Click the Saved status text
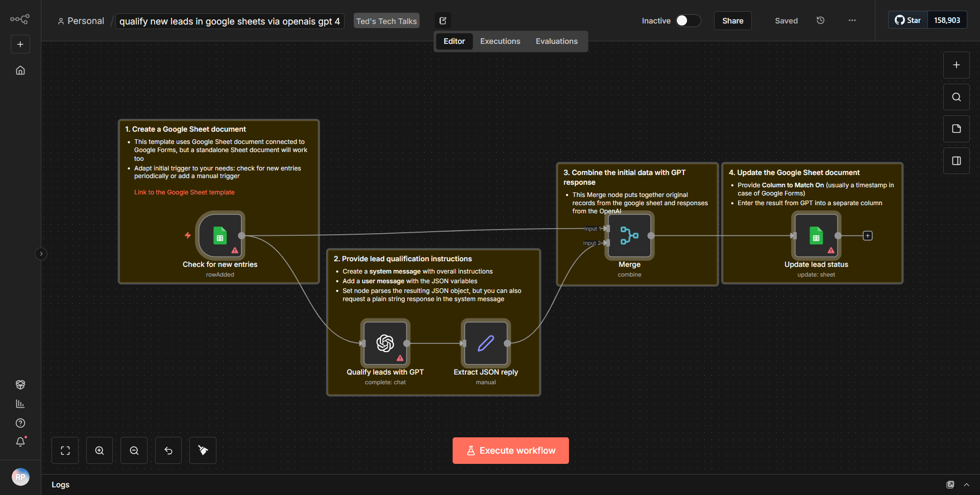This screenshot has height=495, width=980. [x=786, y=21]
